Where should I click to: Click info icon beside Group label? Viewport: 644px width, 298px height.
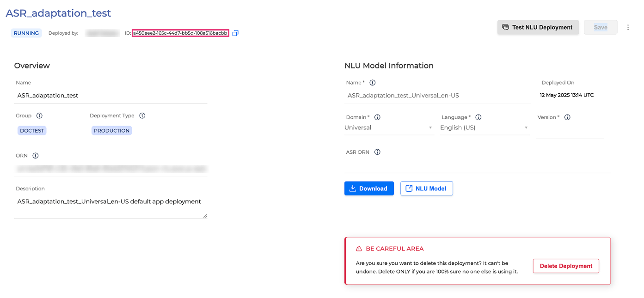39,116
